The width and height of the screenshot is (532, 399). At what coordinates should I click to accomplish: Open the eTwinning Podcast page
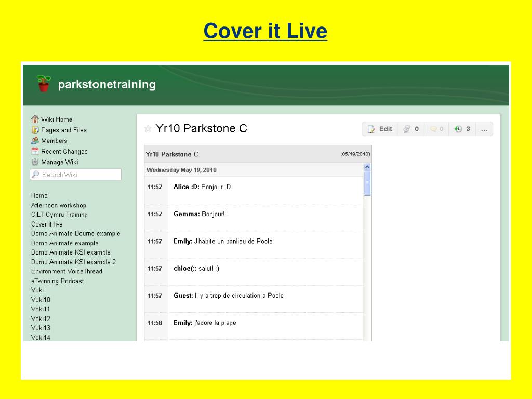coord(57,281)
